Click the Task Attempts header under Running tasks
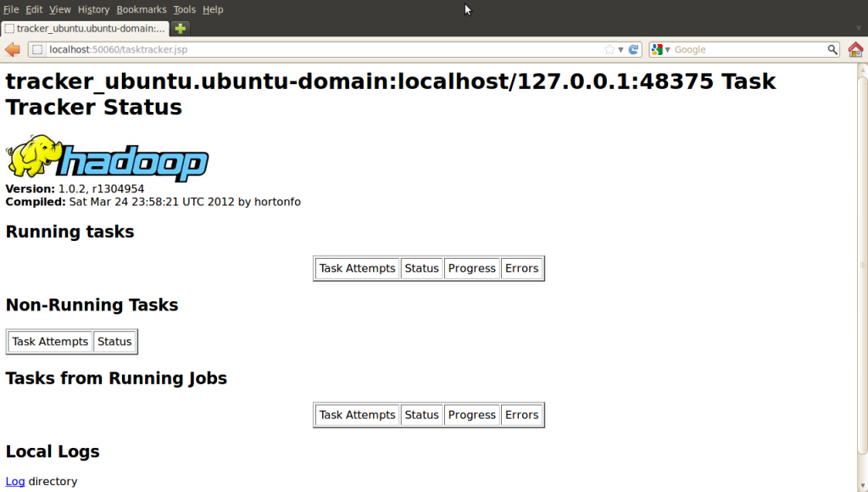868x492 pixels. pyautogui.click(x=357, y=267)
